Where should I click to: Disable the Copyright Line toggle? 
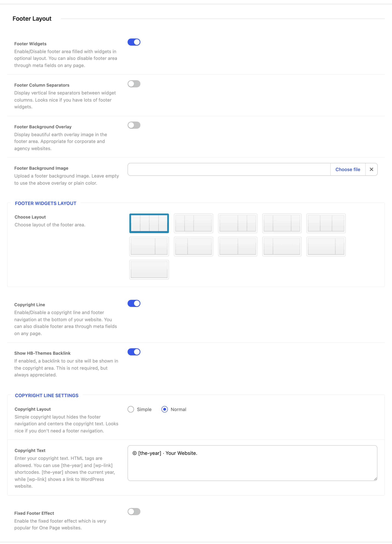pos(134,303)
